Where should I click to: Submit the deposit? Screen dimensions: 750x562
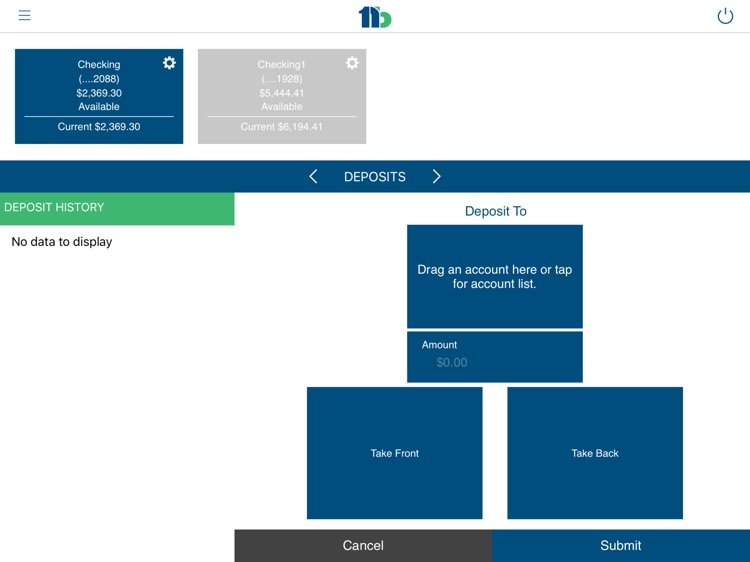pos(621,546)
